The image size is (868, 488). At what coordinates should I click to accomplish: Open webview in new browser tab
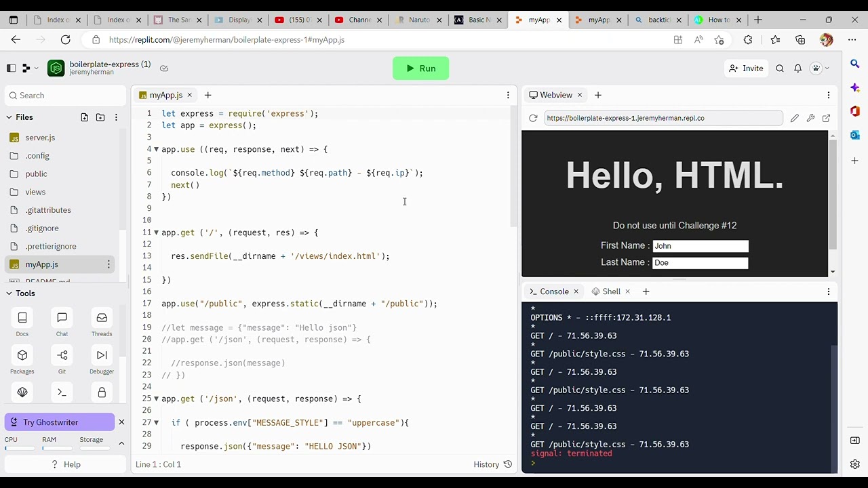(826, 118)
